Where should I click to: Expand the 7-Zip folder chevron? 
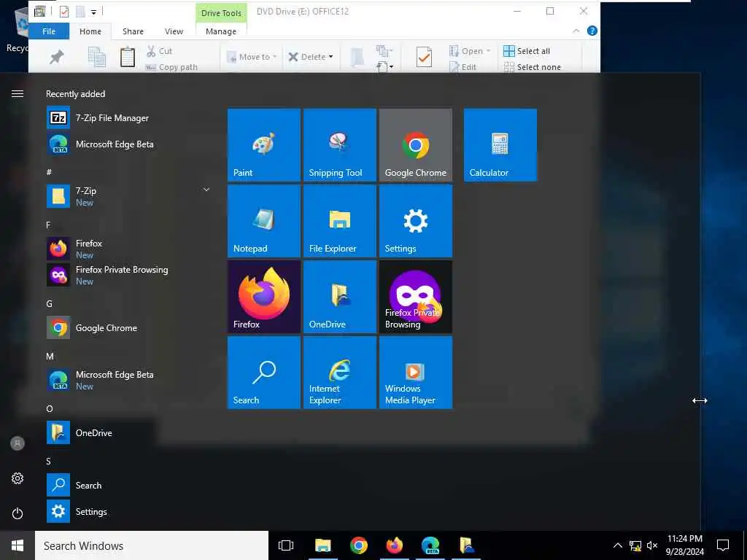206,190
